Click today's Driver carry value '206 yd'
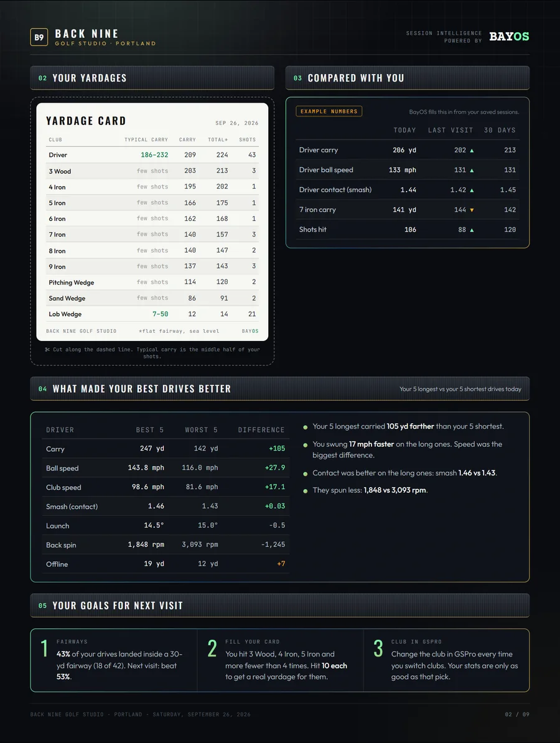The height and width of the screenshot is (743, 560). tap(404, 150)
